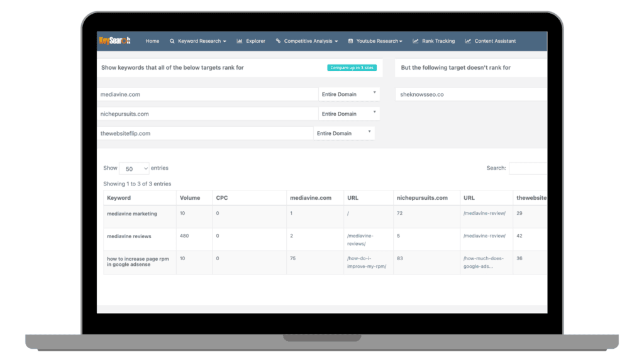Click the Youtube Research icon
This screenshot has height=362, width=644.
(x=350, y=41)
